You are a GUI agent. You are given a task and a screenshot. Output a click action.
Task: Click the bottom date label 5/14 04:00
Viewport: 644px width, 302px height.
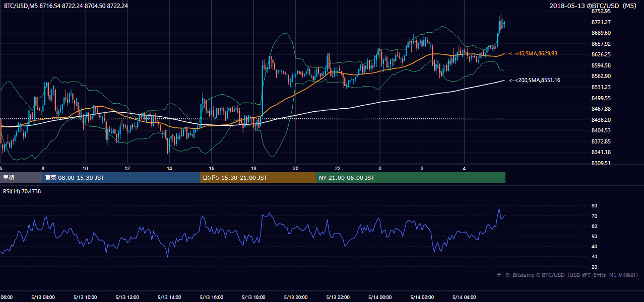click(465, 297)
